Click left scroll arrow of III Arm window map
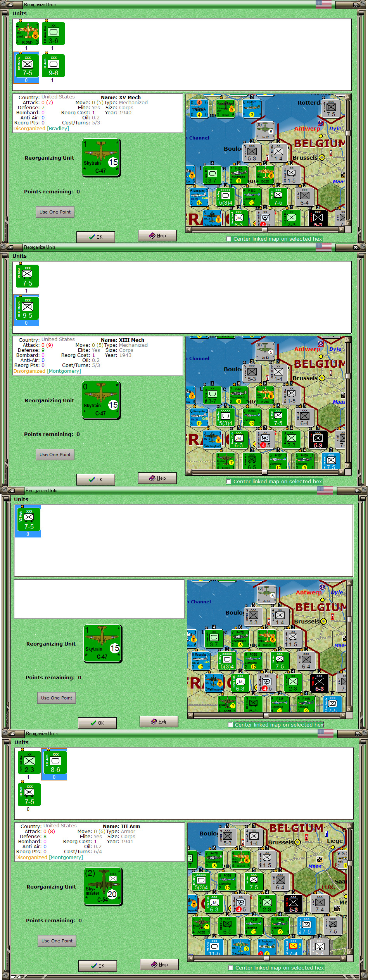The width and height of the screenshot is (368, 980). click(x=190, y=958)
